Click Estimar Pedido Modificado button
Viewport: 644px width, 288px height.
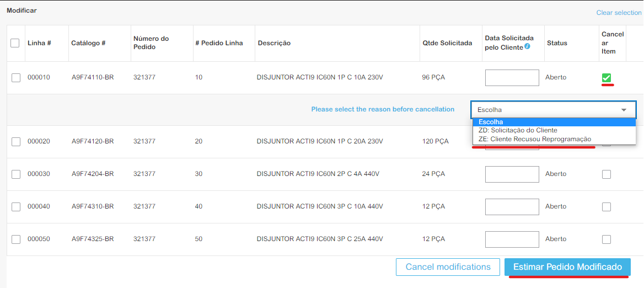click(567, 267)
